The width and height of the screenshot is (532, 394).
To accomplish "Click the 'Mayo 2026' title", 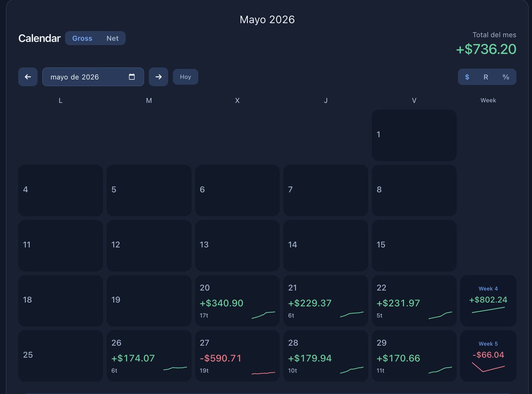I will [x=267, y=20].
